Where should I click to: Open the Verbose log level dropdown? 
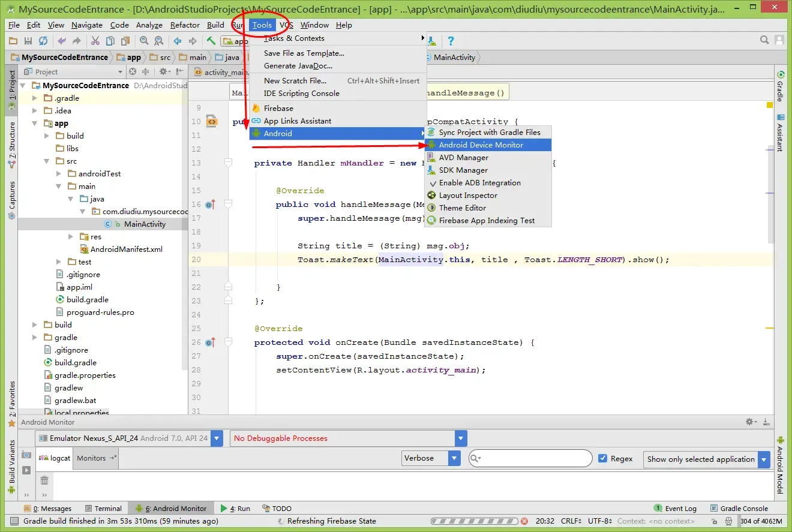click(x=454, y=458)
